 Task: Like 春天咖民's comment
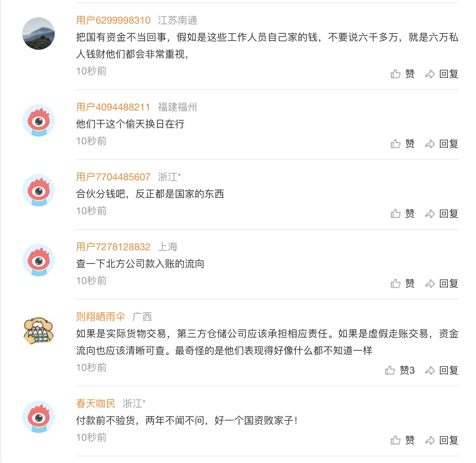point(403,440)
